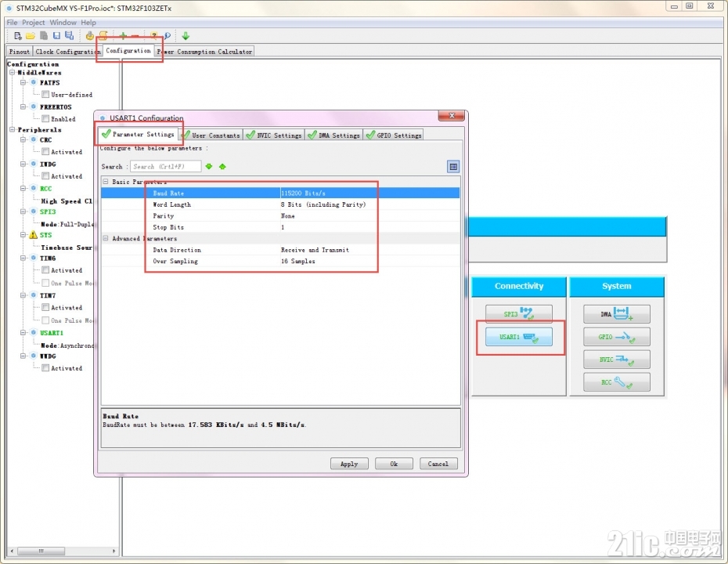Open the Project menu
The height and width of the screenshot is (564, 728).
pyautogui.click(x=34, y=22)
